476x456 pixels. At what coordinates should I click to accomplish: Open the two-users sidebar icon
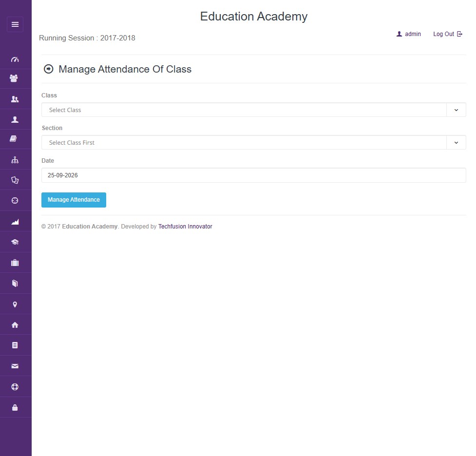click(15, 99)
